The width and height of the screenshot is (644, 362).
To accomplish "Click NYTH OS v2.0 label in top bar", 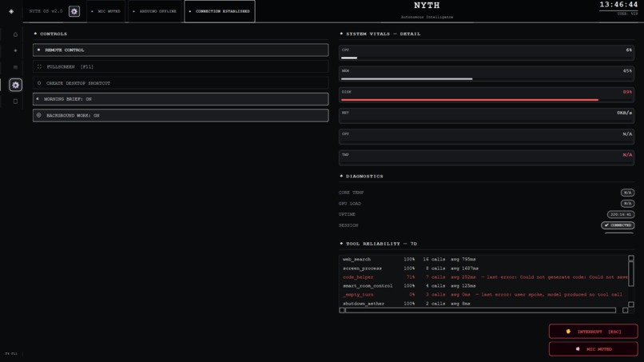I will point(46,11).
